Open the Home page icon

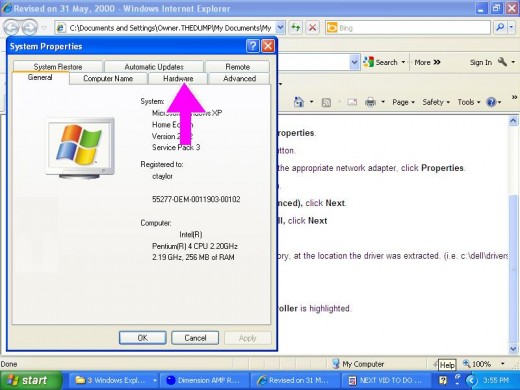(x=299, y=102)
